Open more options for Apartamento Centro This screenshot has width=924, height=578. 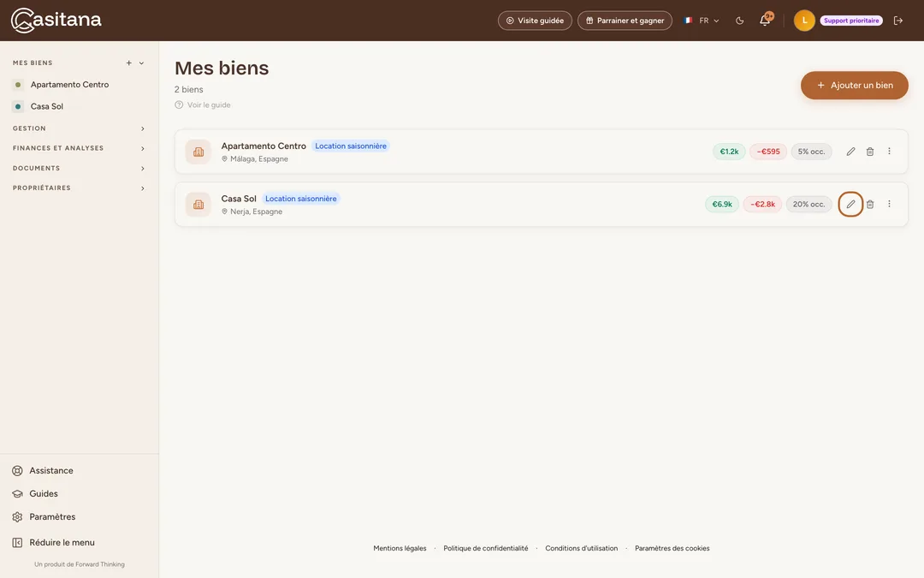pos(889,152)
